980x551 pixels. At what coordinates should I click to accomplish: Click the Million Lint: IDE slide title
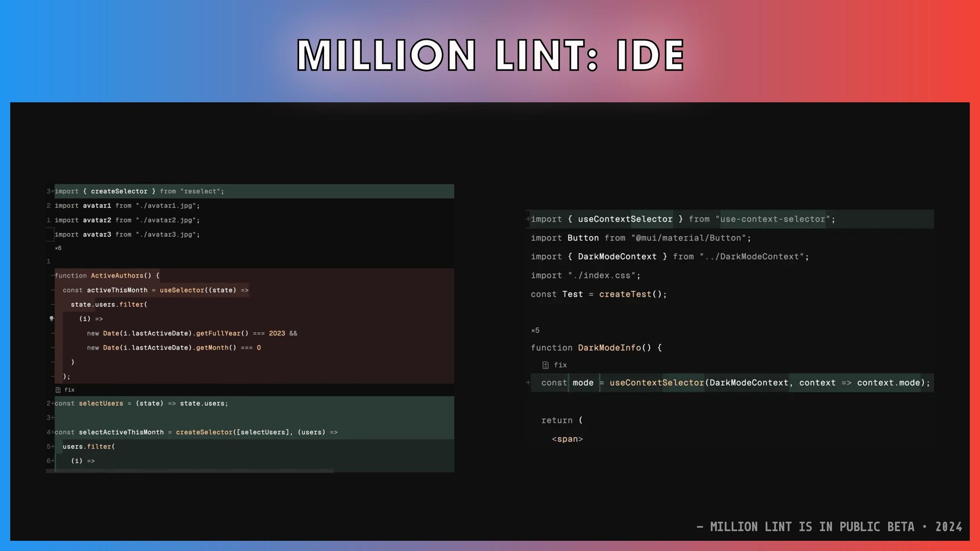[490, 55]
